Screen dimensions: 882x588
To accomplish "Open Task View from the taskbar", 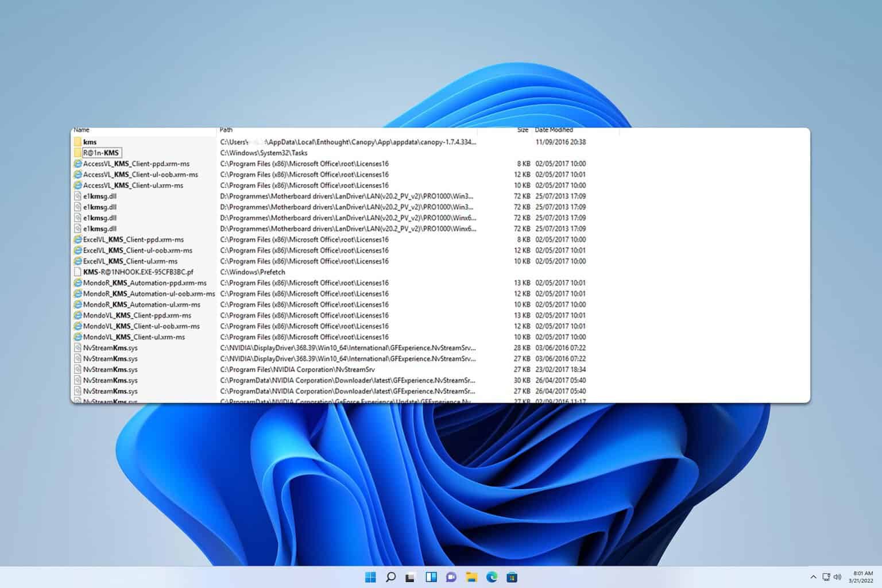I will 410,577.
